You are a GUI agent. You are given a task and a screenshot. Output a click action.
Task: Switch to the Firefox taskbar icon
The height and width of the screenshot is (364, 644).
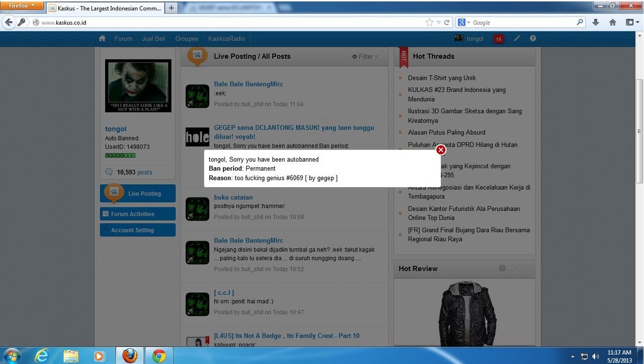pyautogui.click(x=129, y=355)
